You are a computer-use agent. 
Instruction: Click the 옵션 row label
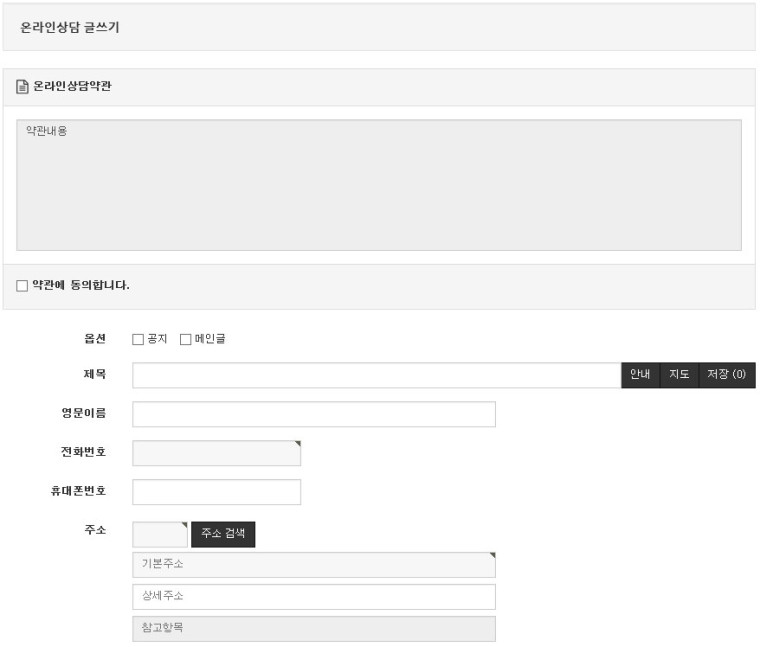(x=95, y=339)
